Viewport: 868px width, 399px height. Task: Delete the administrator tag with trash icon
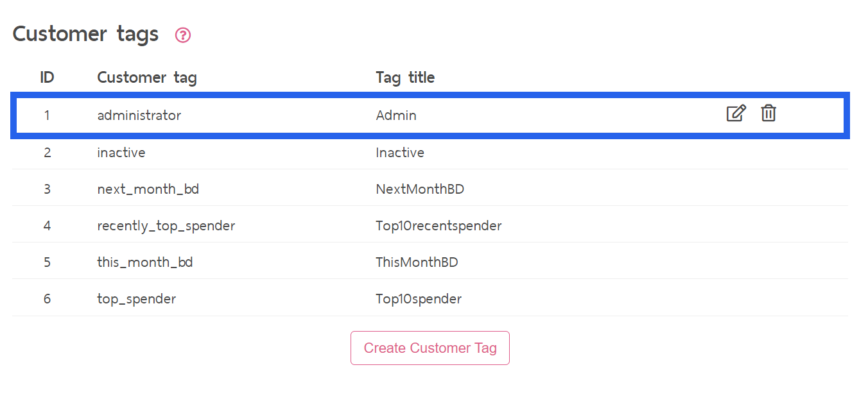tap(768, 114)
